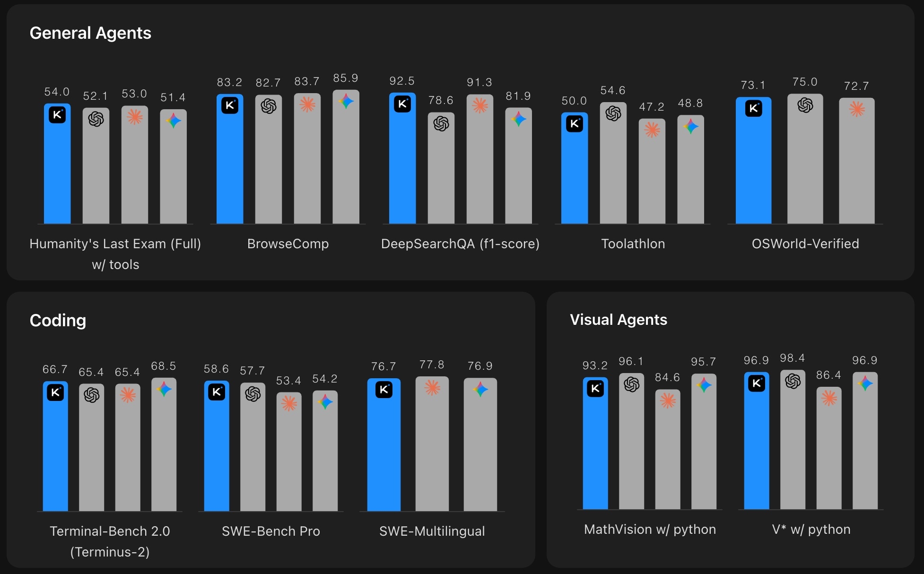Click the SWE-Bench Pro label
This screenshot has width=924, height=574.
click(271, 531)
